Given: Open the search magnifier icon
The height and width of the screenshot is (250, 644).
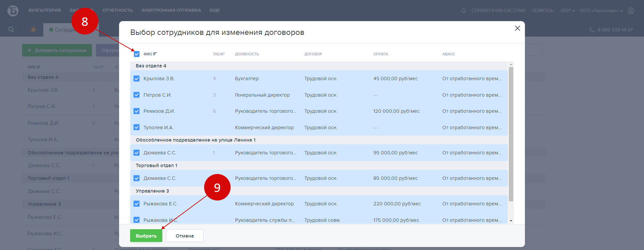Looking at the screenshot, I should click(11, 30).
